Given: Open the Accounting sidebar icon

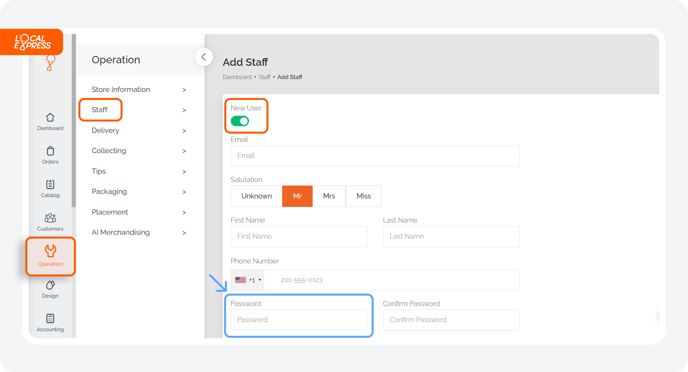Looking at the screenshot, I should (50, 318).
